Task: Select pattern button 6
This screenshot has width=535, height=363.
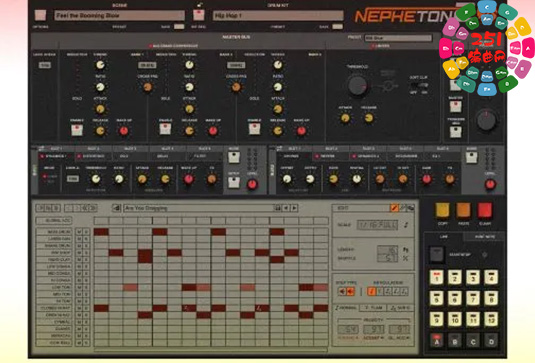Action: tap(454, 298)
